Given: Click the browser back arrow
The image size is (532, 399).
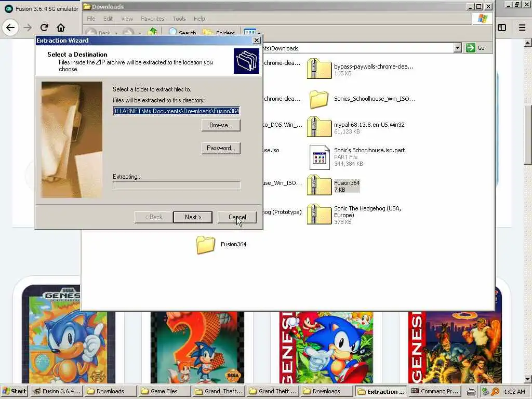Looking at the screenshot, I should tap(10, 28).
